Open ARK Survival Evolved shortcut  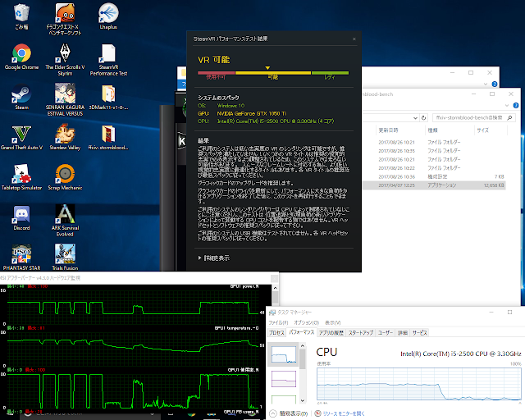pyautogui.click(x=65, y=221)
